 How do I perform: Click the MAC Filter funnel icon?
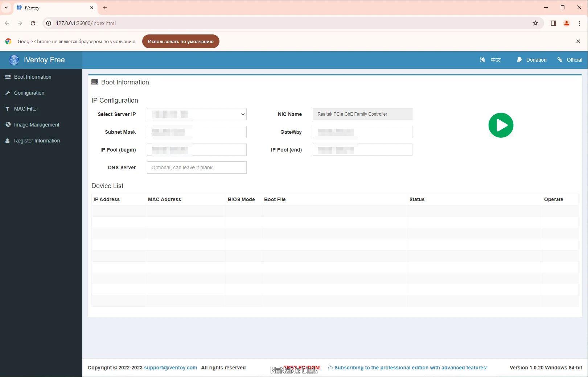(8, 109)
